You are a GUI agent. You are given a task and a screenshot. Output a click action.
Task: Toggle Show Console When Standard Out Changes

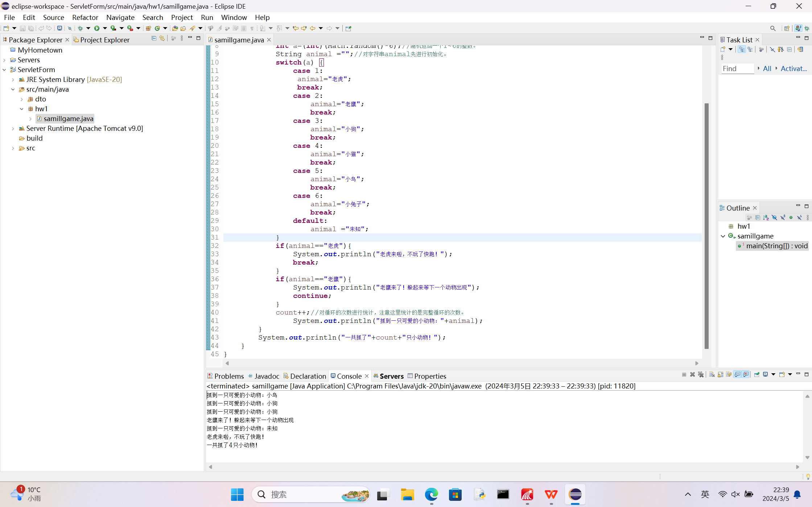737,375
